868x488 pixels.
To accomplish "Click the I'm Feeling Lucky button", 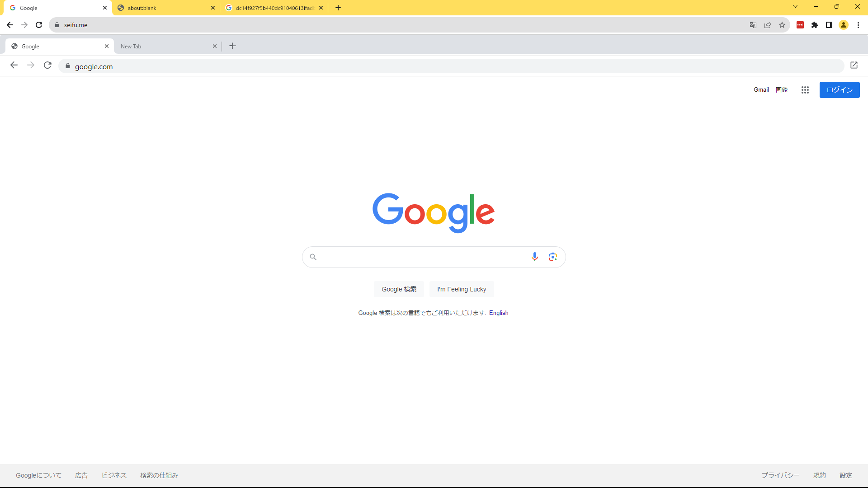I will click(462, 289).
